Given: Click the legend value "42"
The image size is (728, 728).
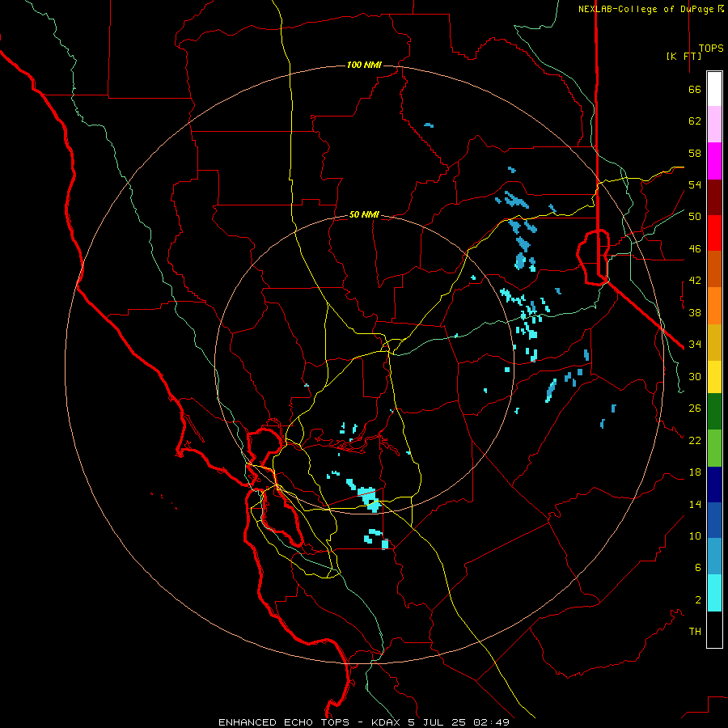Looking at the screenshot, I should [x=695, y=281].
